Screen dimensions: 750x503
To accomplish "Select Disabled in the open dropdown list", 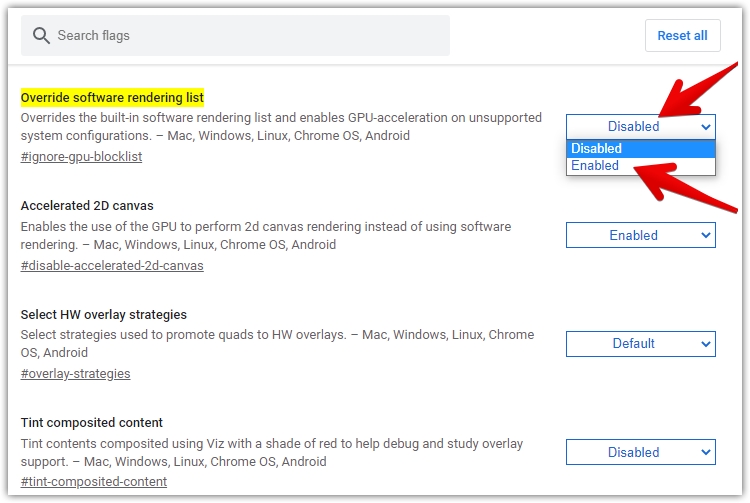I will click(640, 149).
